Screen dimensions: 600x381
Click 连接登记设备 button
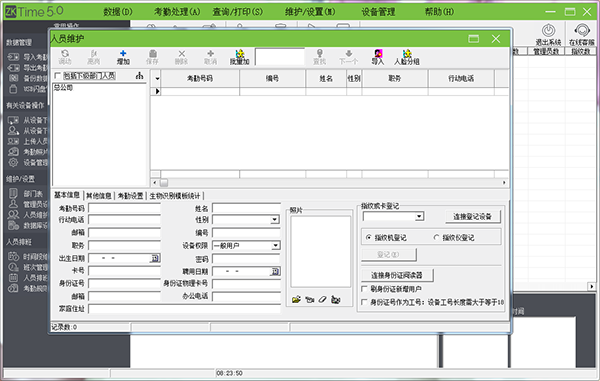(x=473, y=217)
